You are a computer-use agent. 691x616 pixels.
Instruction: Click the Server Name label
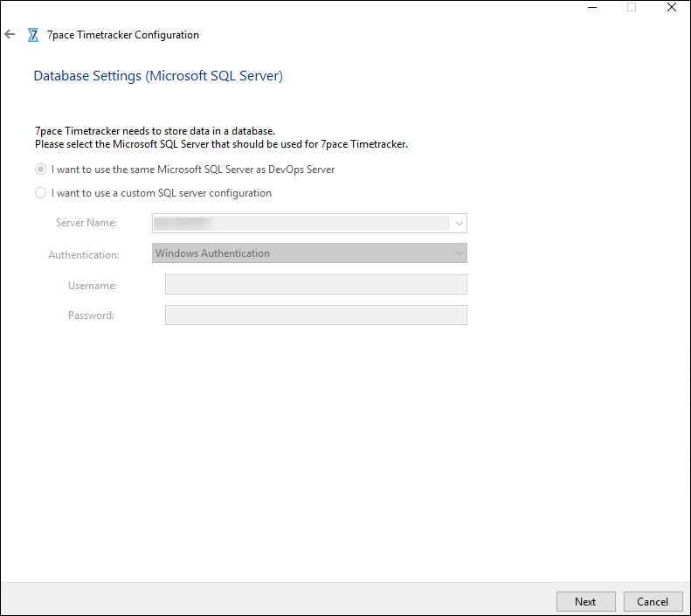(86, 223)
